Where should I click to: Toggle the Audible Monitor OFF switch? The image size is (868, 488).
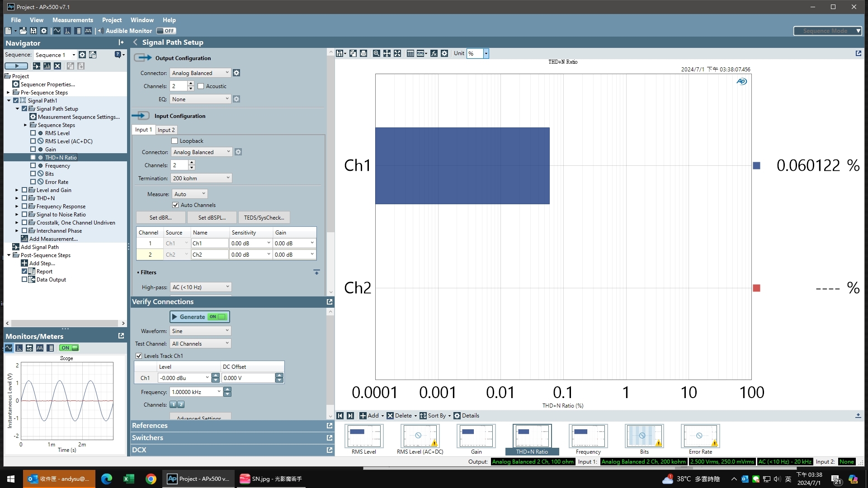(166, 31)
